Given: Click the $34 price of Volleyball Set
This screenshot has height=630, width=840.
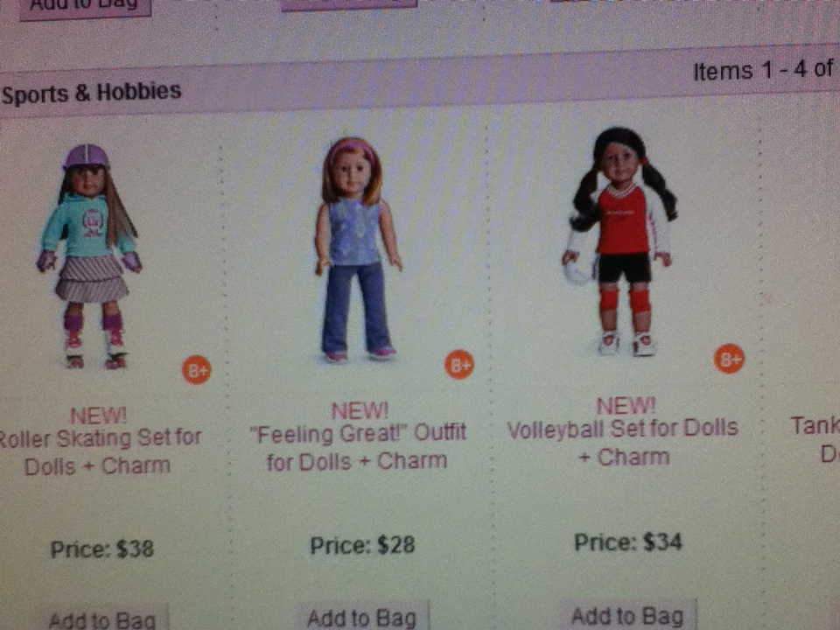Looking at the screenshot, I should (628, 542).
